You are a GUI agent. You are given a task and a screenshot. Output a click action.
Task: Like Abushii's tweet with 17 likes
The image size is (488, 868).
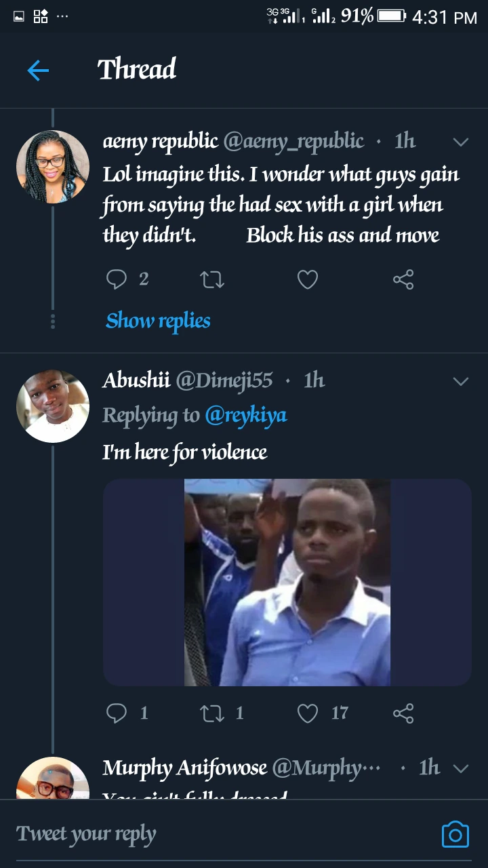point(308,713)
